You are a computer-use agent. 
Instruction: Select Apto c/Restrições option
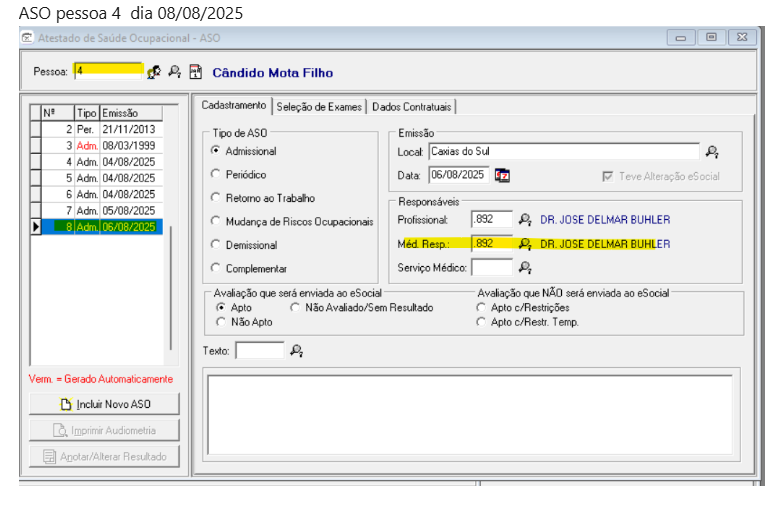481,308
